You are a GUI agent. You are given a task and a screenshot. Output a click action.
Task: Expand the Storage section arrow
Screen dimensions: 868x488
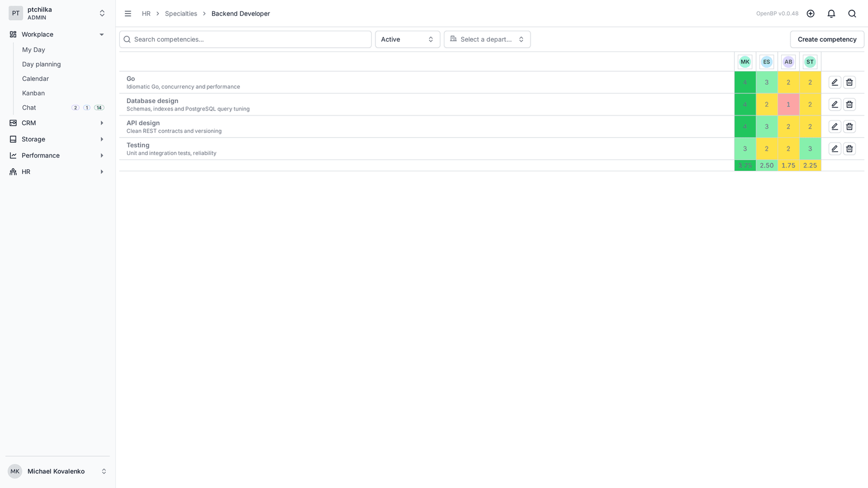click(x=101, y=139)
